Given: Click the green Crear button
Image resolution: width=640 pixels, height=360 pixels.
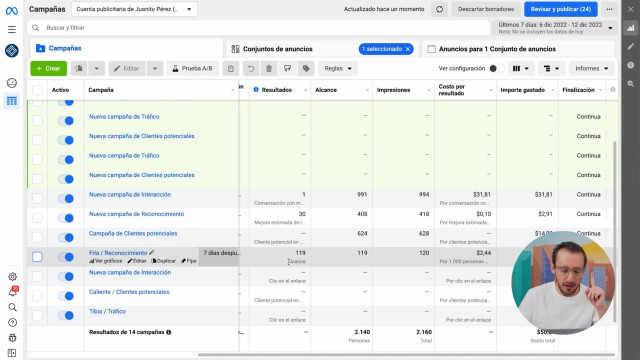Looking at the screenshot, I should [48, 69].
